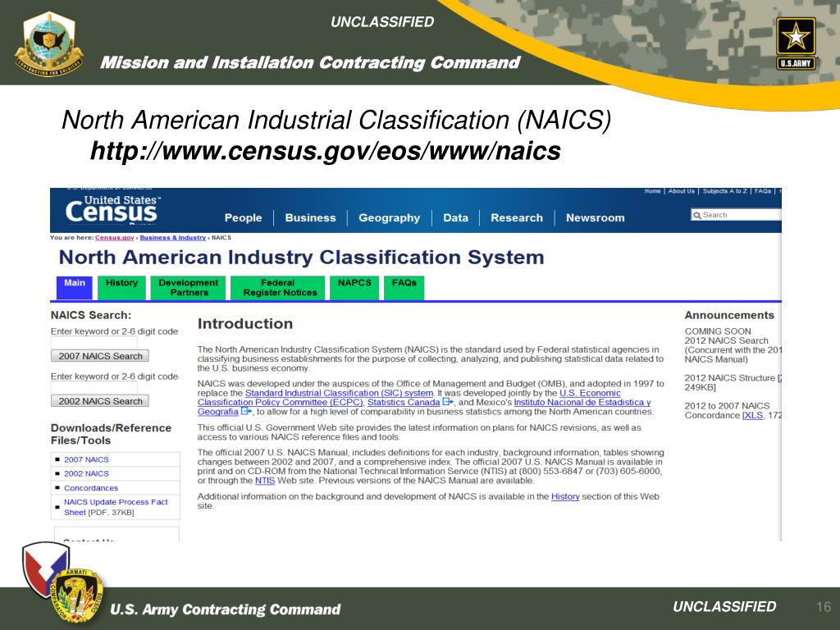Click the Census.gov breadcrumb link
This screenshot has width=840, height=630.
pos(115,237)
